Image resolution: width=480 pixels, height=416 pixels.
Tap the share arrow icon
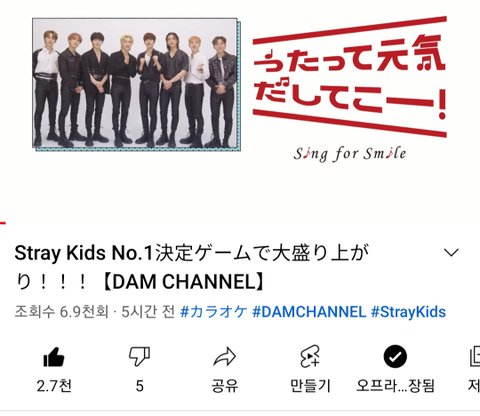[x=225, y=357]
